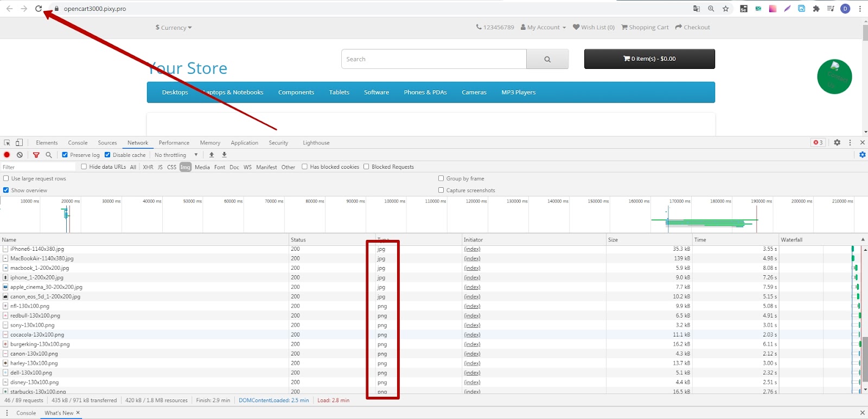Open the Desktops menu in store navigation
The width and height of the screenshot is (868, 419).
(175, 92)
